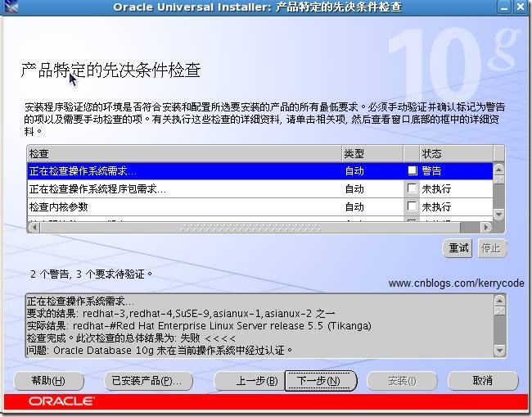Screen dimensions: 532x417
Task: Click the 状态 column header
Action: tap(457, 154)
